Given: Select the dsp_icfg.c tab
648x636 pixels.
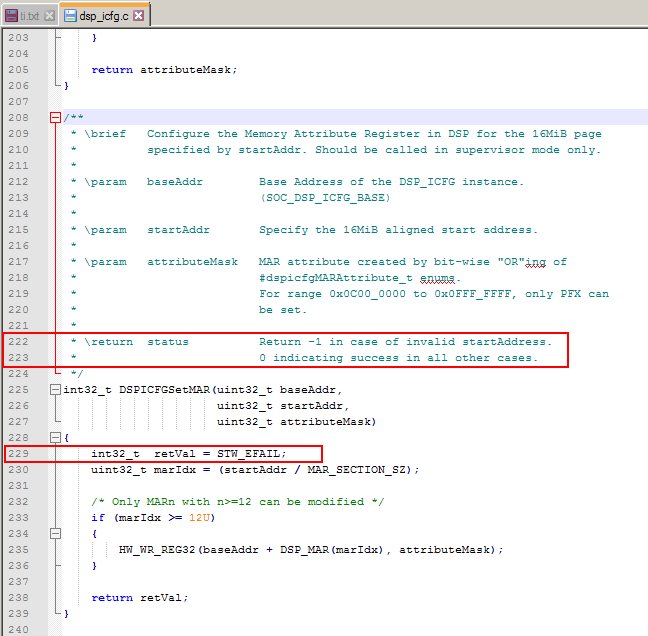Looking at the screenshot, I should 104,16.
